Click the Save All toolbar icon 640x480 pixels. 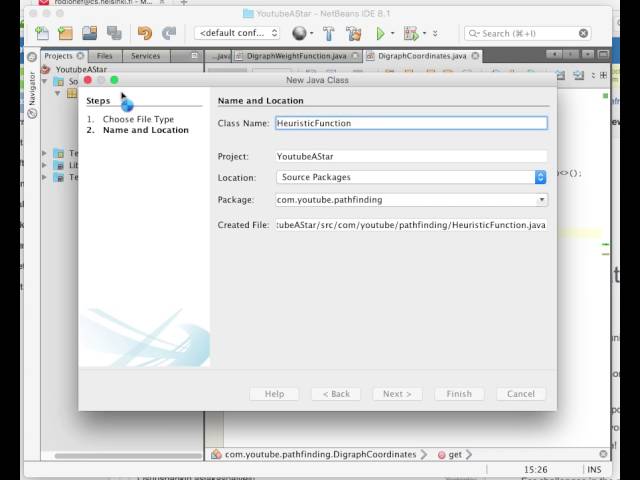[114, 33]
